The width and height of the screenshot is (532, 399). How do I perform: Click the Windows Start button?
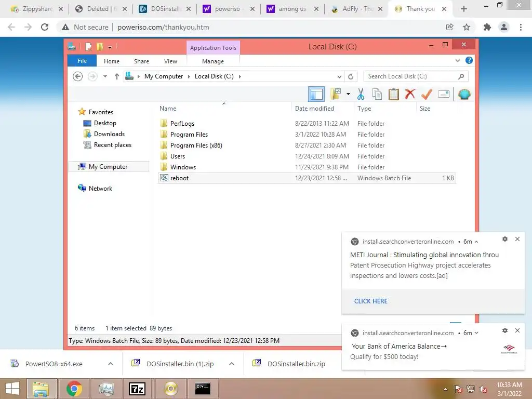point(12,389)
